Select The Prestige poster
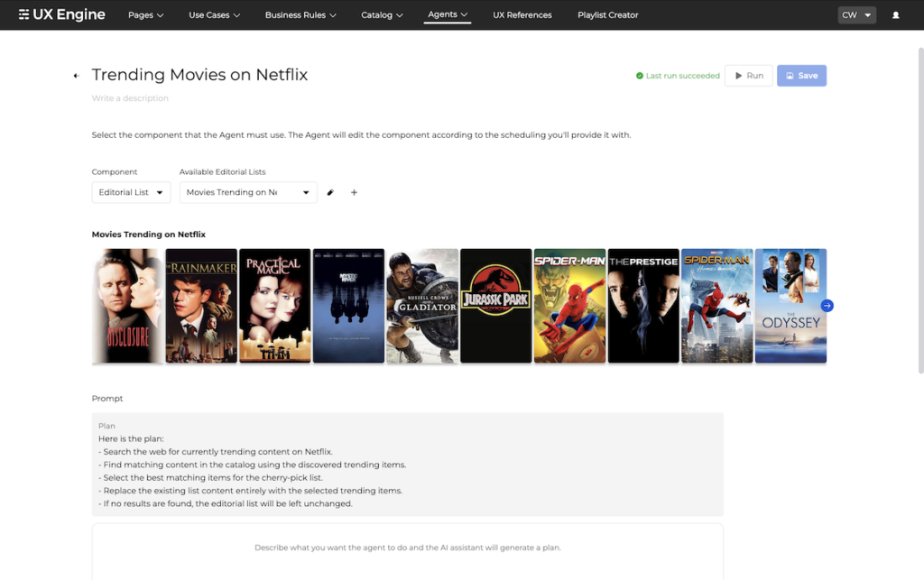This screenshot has height=580, width=924. click(643, 306)
